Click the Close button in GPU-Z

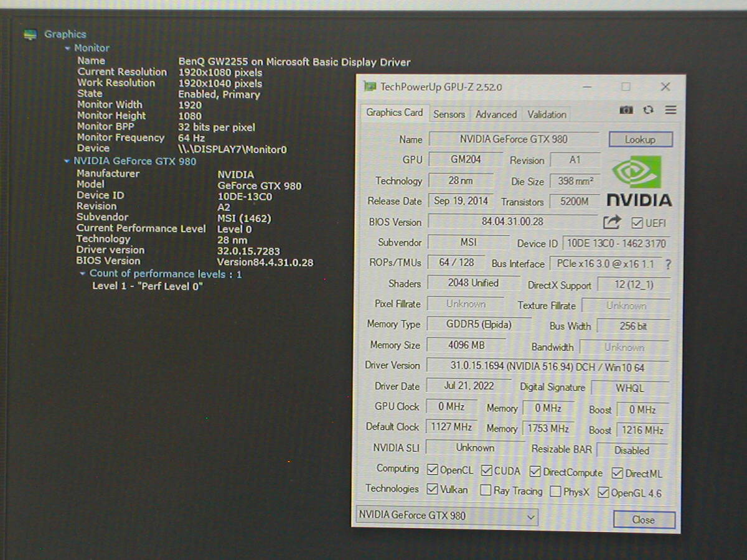644,520
